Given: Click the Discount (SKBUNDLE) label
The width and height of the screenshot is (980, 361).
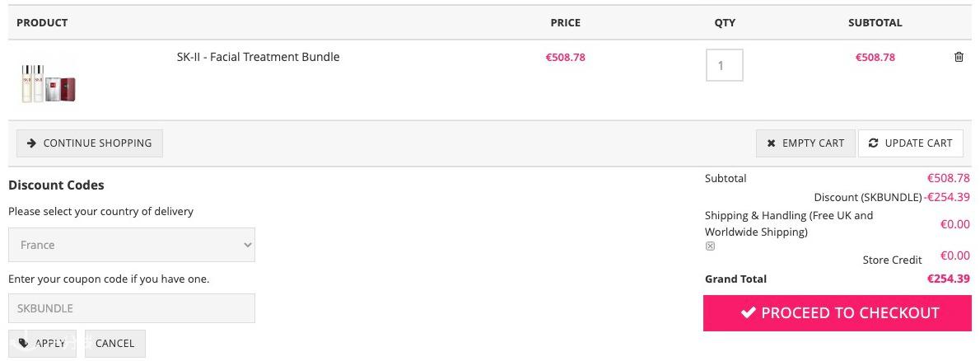Looking at the screenshot, I should [867, 197].
